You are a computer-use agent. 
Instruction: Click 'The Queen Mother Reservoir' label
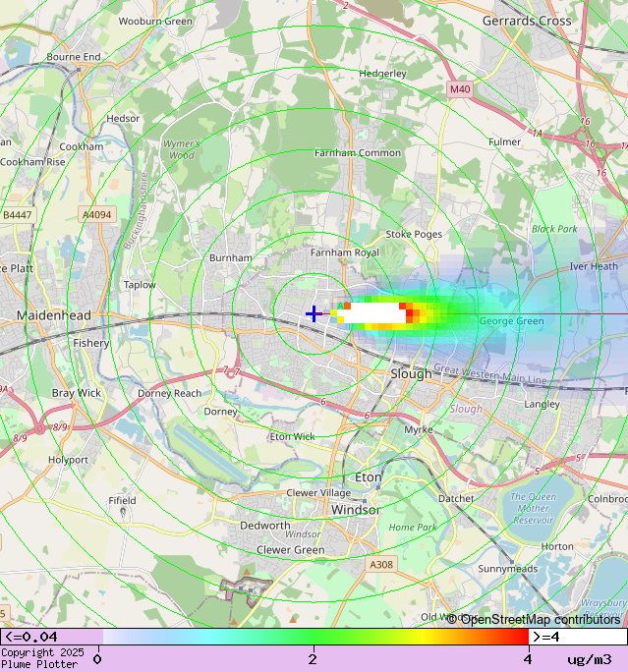tap(534, 509)
